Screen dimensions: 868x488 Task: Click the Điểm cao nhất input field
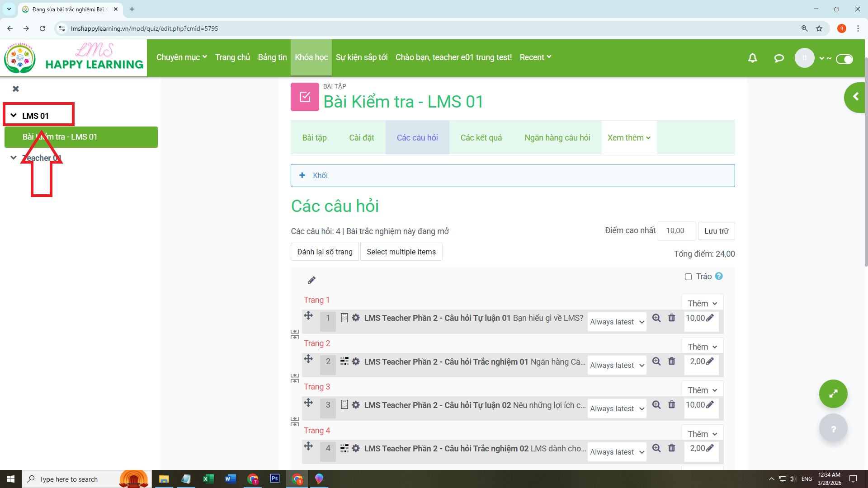676,231
